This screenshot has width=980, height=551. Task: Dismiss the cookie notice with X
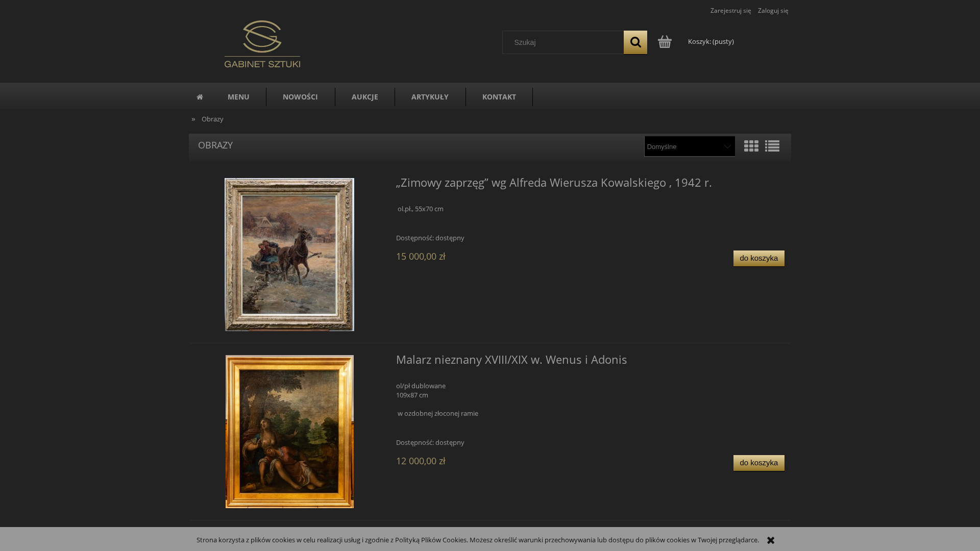pyautogui.click(x=771, y=540)
